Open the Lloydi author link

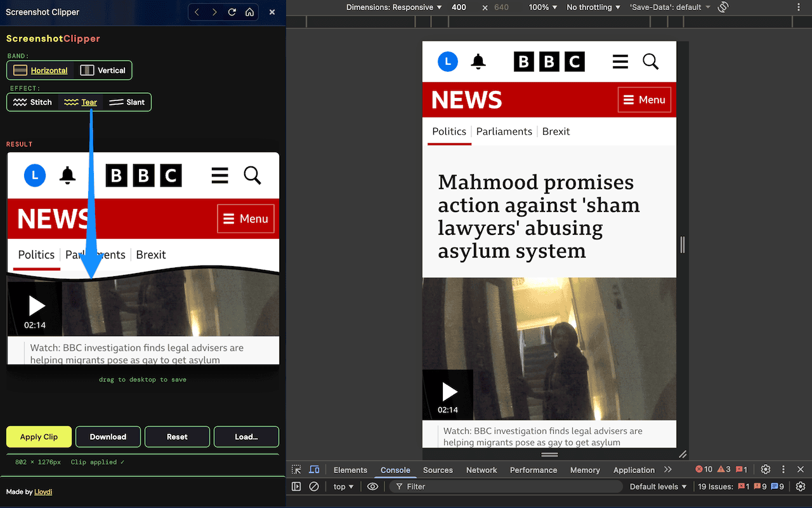43,491
